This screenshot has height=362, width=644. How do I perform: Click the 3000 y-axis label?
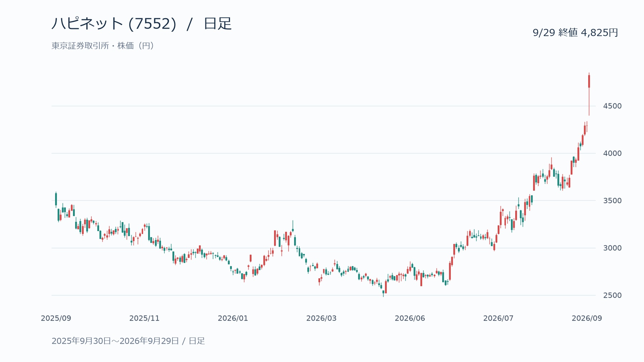point(612,248)
